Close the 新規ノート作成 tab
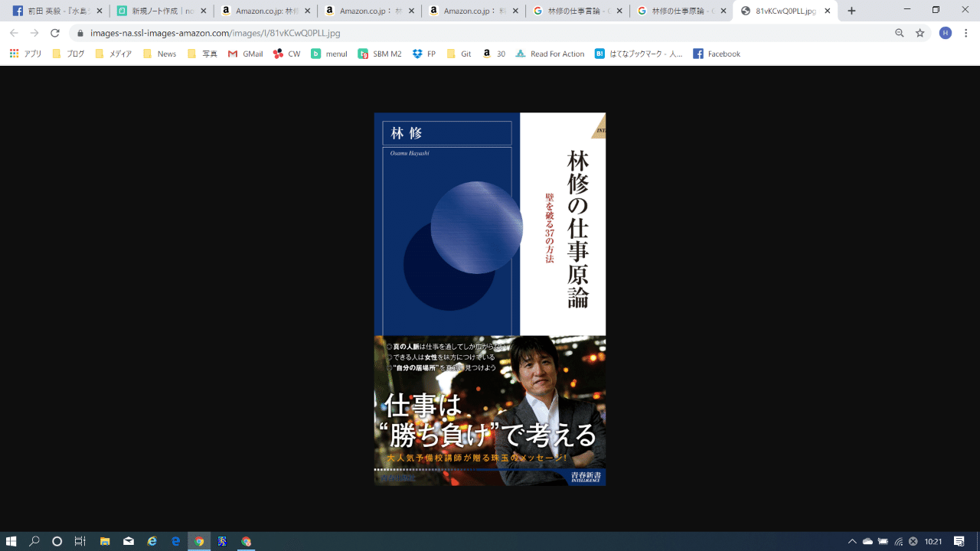 pyautogui.click(x=204, y=11)
